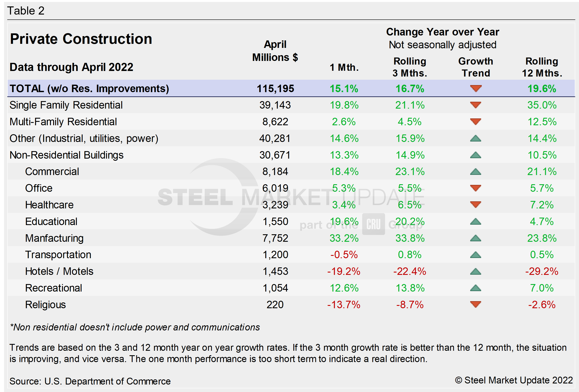This screenshot has height=392, width=579.
Task: Click the Religious row down arrow
Action: [x=476, y=304]
